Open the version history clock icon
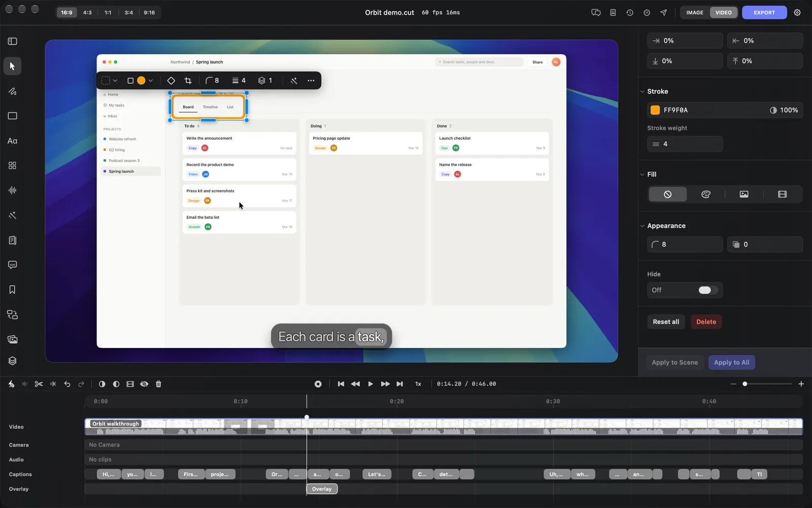The width and height of the screenshot is (812, 508). [x=630, y=13]
